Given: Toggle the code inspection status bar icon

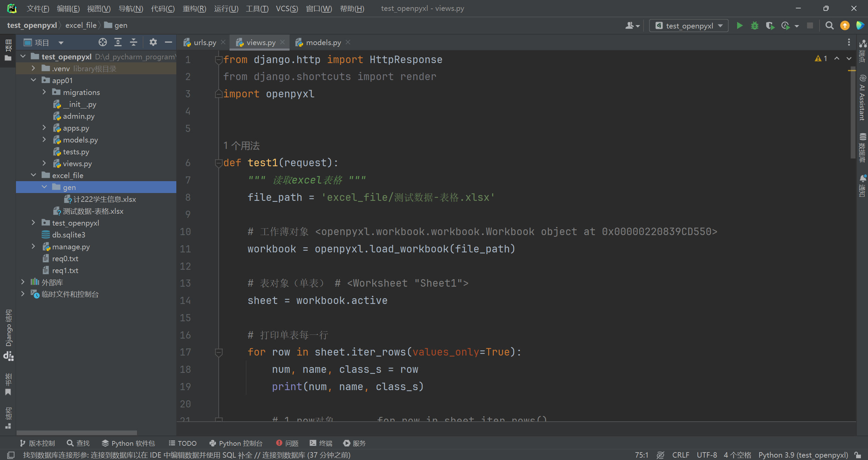Looking at the screenshot, I should (x=660, y=455).
